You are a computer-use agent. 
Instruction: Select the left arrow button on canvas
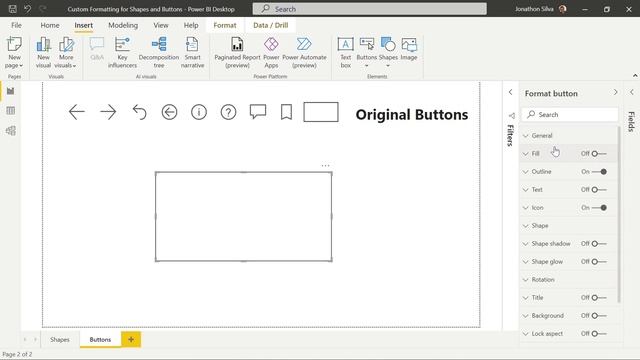pyautogui.click(x=76, y=112)
